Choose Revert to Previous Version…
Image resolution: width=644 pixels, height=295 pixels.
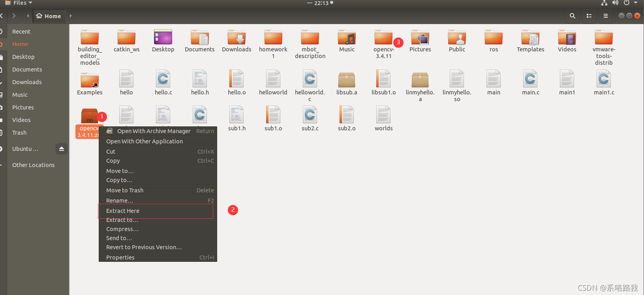(x=158, y=247)
